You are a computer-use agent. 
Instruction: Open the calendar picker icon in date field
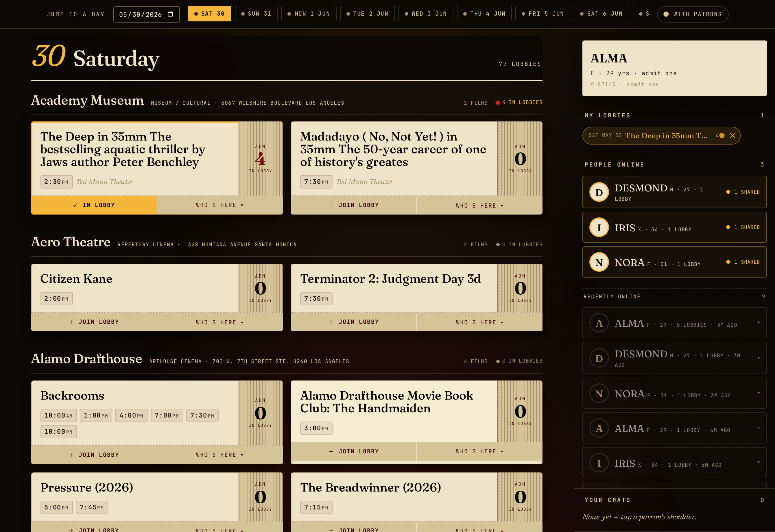click(x=170, y=14)
